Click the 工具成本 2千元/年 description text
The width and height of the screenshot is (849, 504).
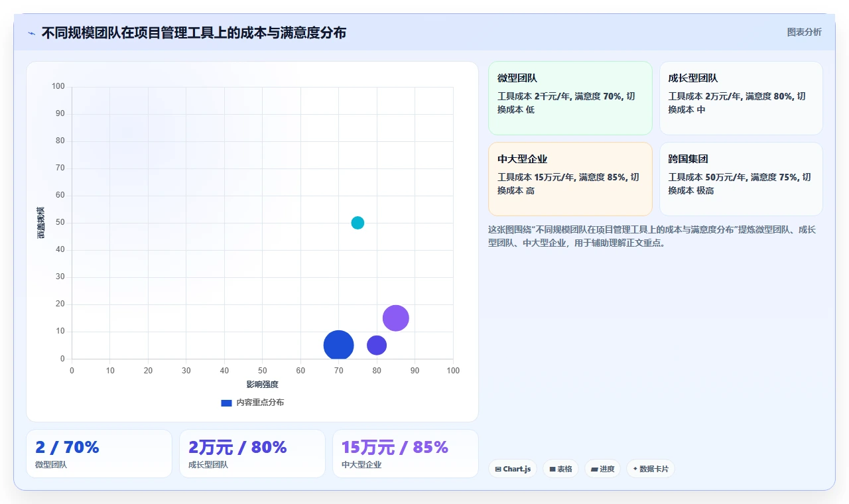click(566, 103)
